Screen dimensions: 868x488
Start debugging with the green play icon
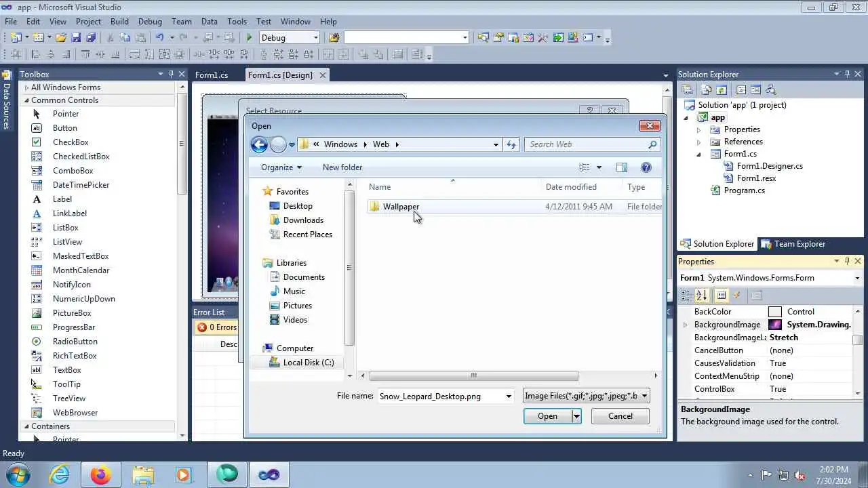250,38
